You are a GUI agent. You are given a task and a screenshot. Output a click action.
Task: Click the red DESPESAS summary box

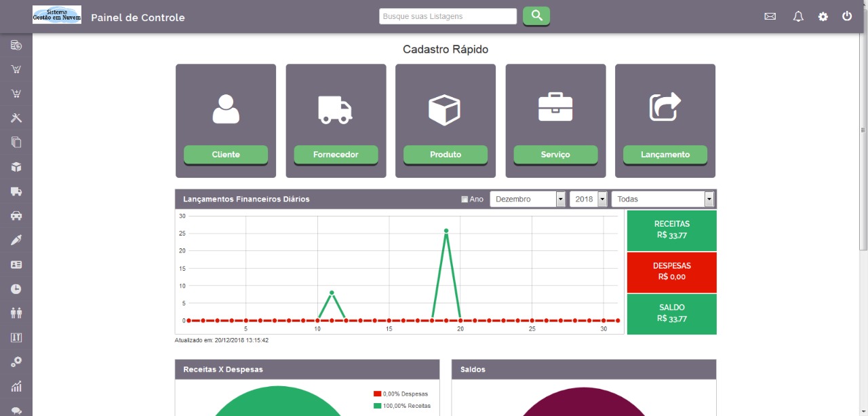pyautogui.click(x=671, y=272)
